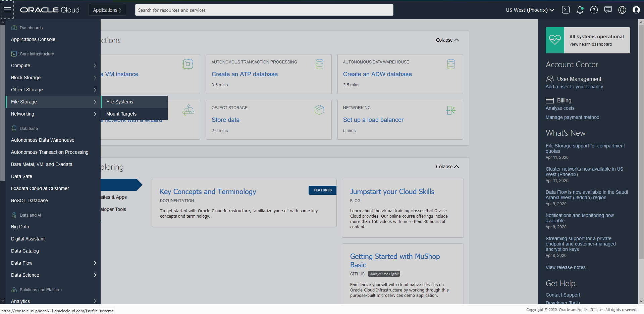Open the user profile avatar icon
Image resolution: width=644 pixels, height=314 pixels.
[636, 10]
